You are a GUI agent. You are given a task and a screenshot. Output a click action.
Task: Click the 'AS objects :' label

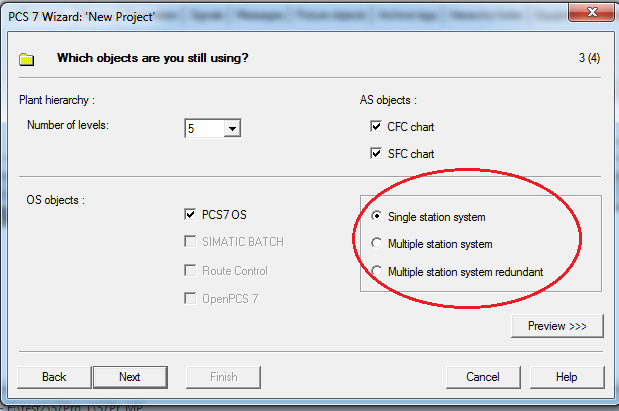pyautogui.click(x=388, y=100)
